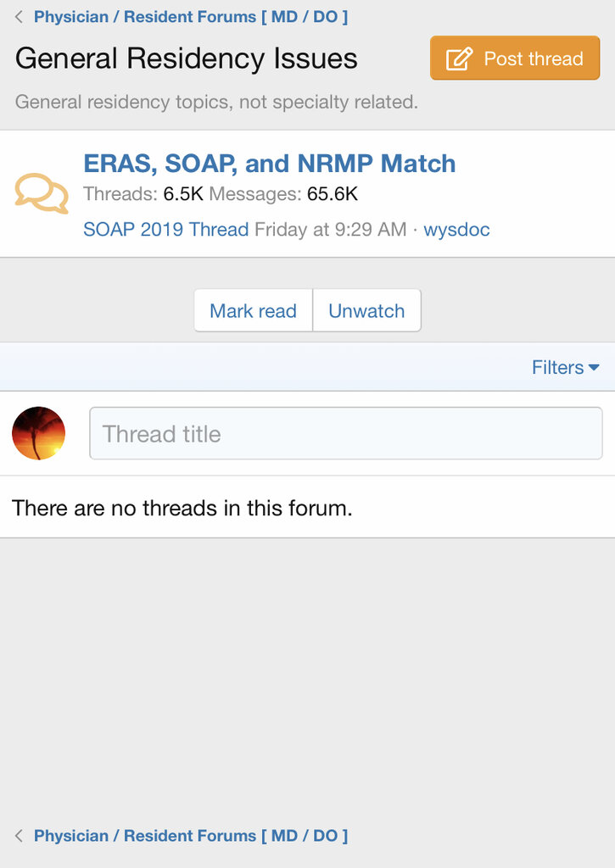Click the back chevron at the page bottom

click(x=19, y=836)
